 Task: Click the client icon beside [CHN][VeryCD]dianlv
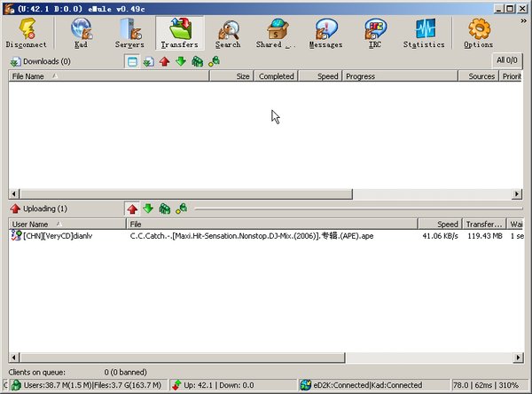point(16,235)
